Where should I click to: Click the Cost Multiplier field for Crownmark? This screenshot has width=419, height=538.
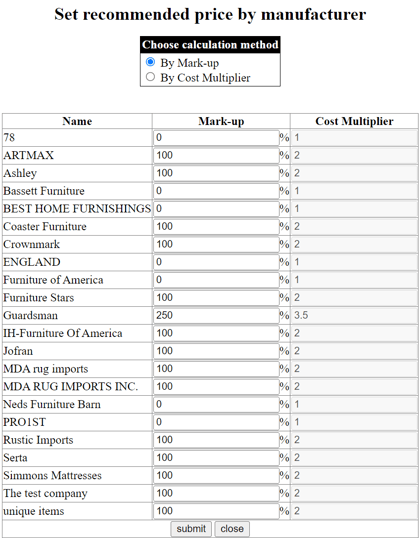[354, 244]
